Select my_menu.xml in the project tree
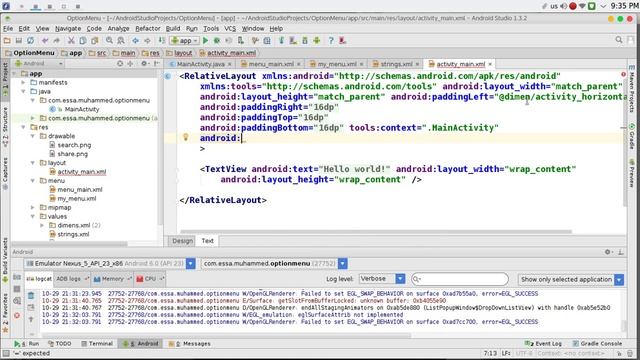 76,198
